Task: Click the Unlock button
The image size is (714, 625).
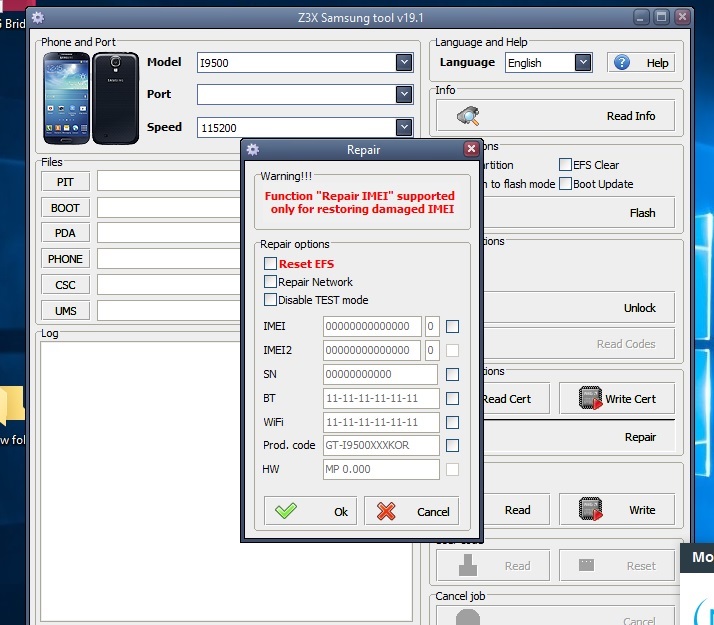Action: click(x=578, y=308)
